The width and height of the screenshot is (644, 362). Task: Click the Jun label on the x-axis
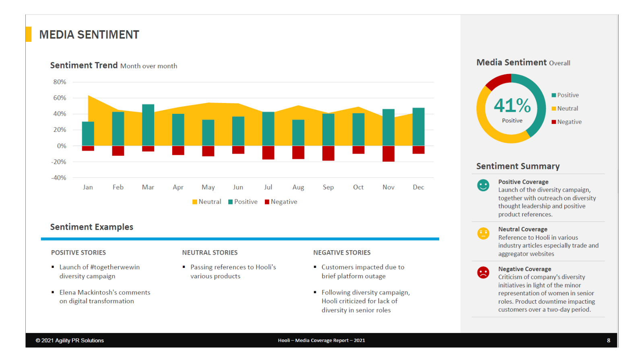[238, 187]
